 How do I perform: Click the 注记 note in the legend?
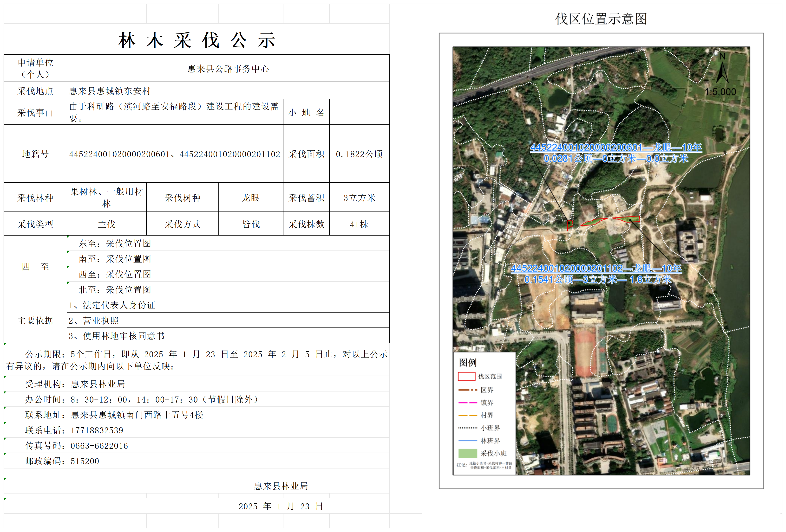point(484,465)
